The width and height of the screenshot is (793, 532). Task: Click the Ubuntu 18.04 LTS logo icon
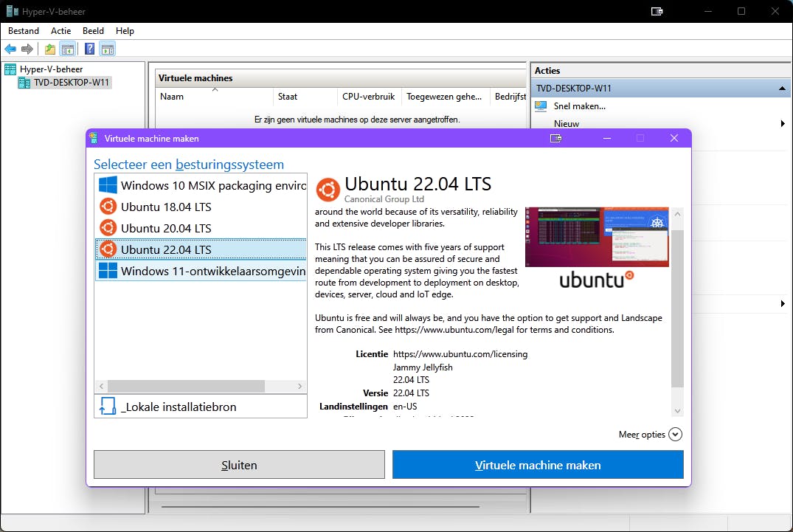click(x=108, y=207)
